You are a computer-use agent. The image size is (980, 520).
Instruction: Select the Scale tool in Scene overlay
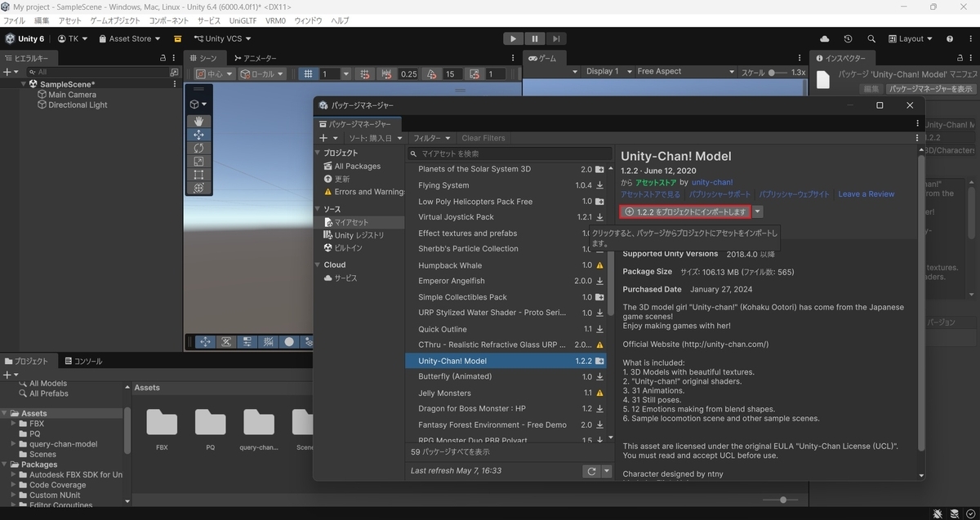[198, 162]
